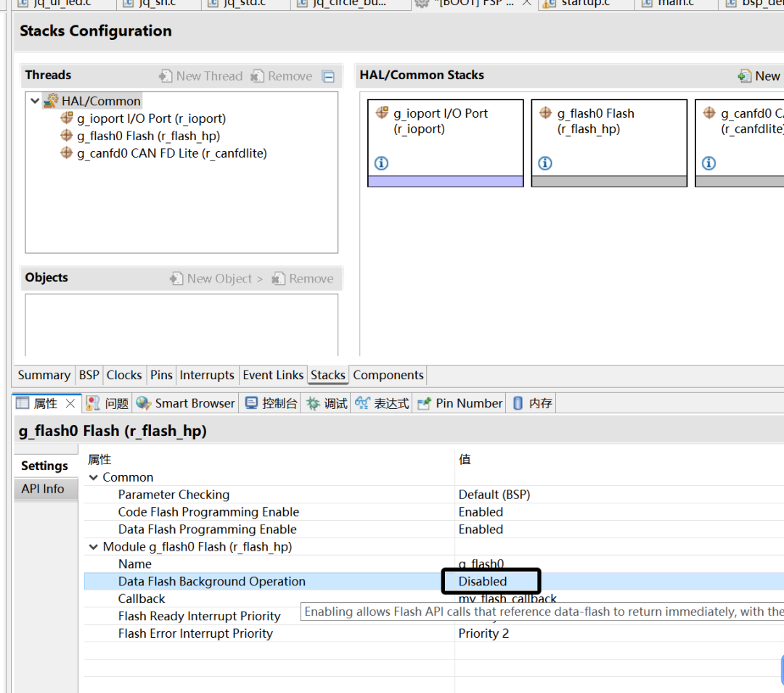Select the g_flash0 Flash stack block

coord(608,134)
